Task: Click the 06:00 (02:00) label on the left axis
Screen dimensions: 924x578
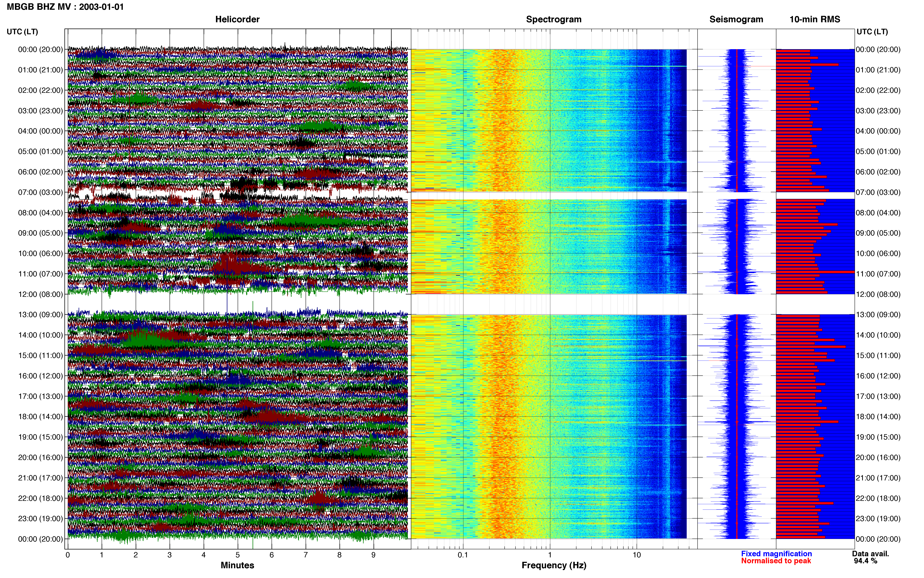Action: [41, 172]
